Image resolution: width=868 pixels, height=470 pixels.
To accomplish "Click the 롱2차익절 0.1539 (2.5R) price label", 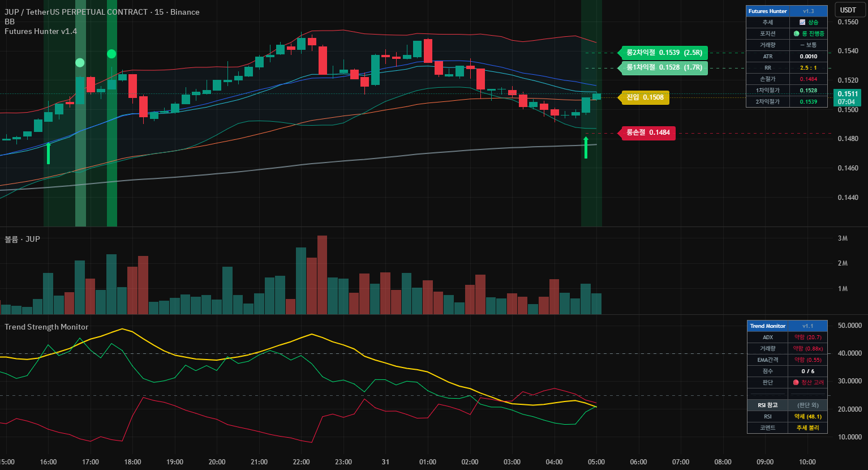I will [x=664, y=53].
